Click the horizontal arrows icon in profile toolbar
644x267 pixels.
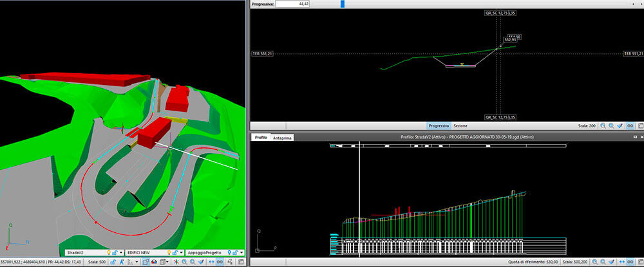tap(621, 262)
